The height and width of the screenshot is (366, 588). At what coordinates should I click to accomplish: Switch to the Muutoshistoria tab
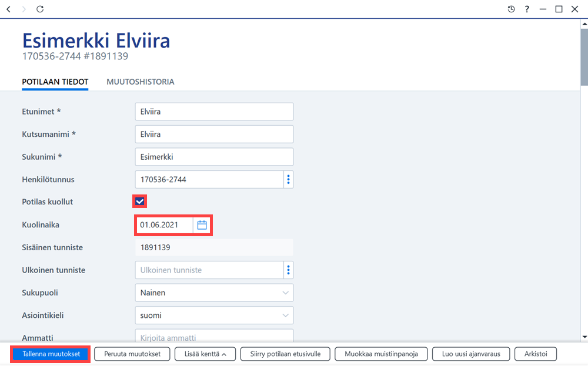pyautogui.click(x=141, y=82)
